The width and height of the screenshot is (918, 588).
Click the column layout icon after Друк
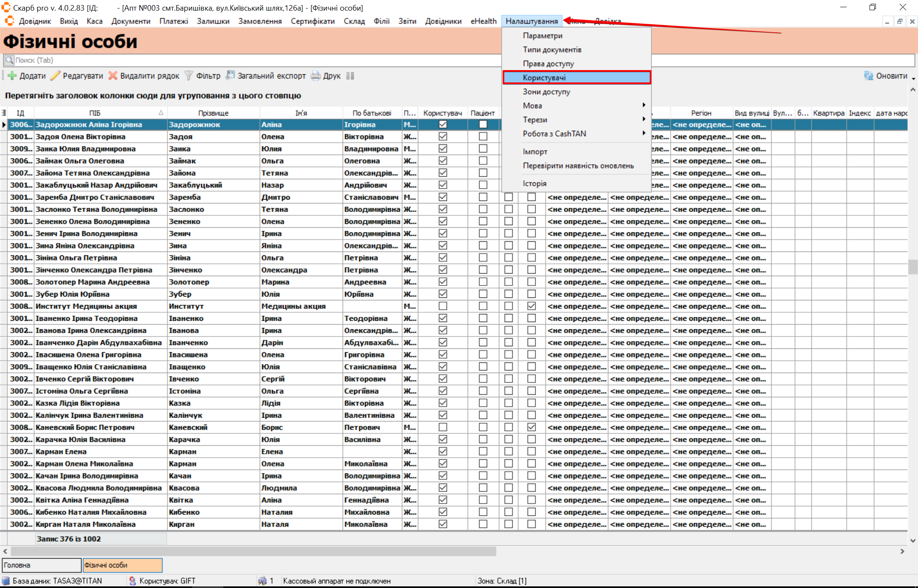click(350, 76)
